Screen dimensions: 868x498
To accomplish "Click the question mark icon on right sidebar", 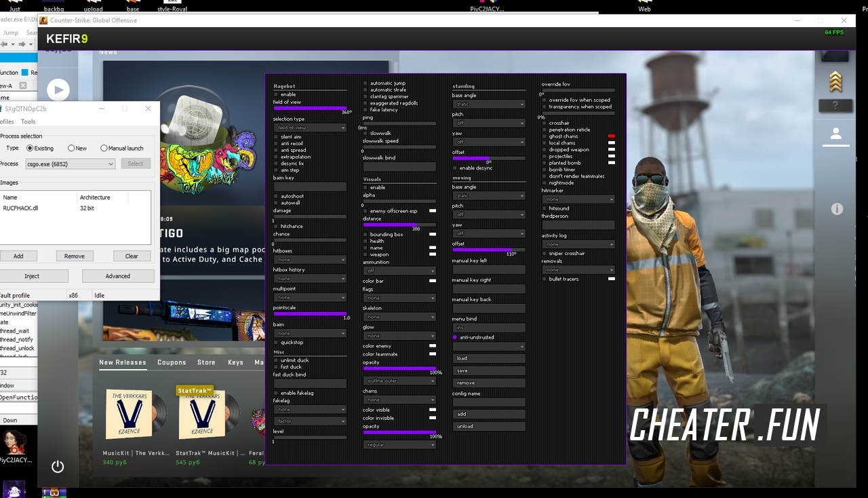I will click(x=835, y=106).
